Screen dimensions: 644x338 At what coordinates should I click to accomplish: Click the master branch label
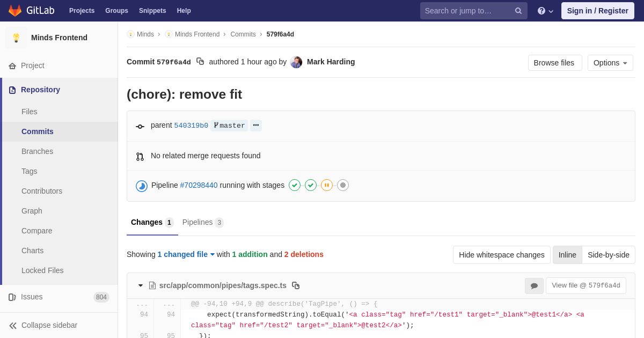[x=229, y=126]
